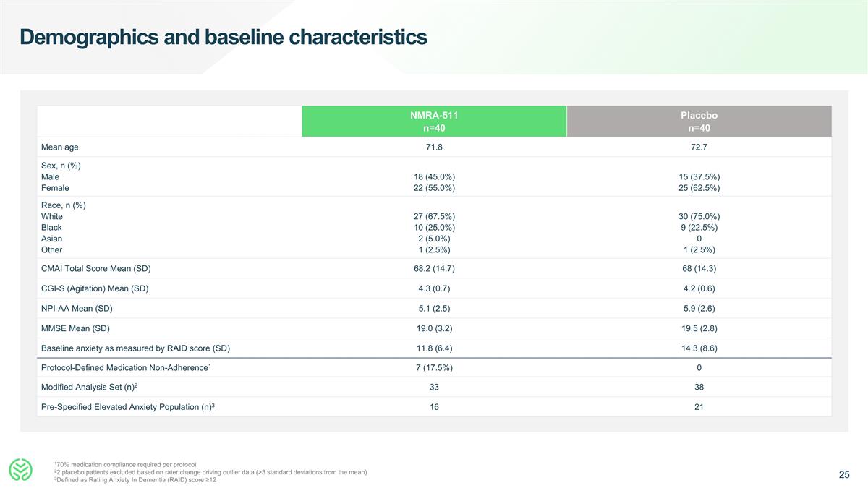Click the Mean age row label
868x488 pixels.
[x=60, y=147]
